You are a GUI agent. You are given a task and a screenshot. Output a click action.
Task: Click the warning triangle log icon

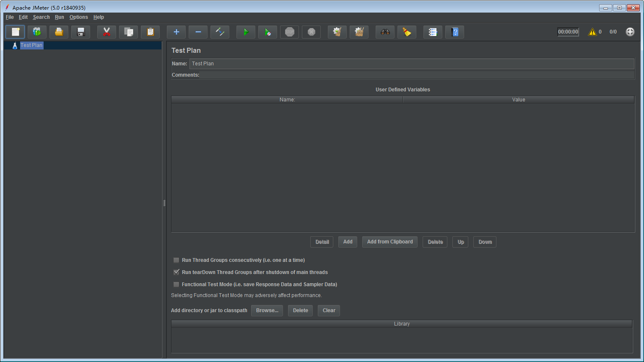[x=592, y=32]
